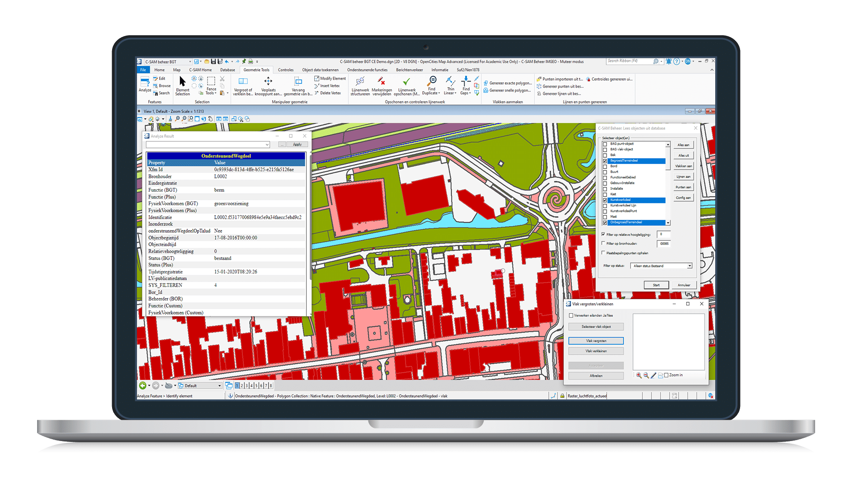This screenshot has width=868, height=488.
Task: Click Genereer snelle polygon tool
Action: 507,90
